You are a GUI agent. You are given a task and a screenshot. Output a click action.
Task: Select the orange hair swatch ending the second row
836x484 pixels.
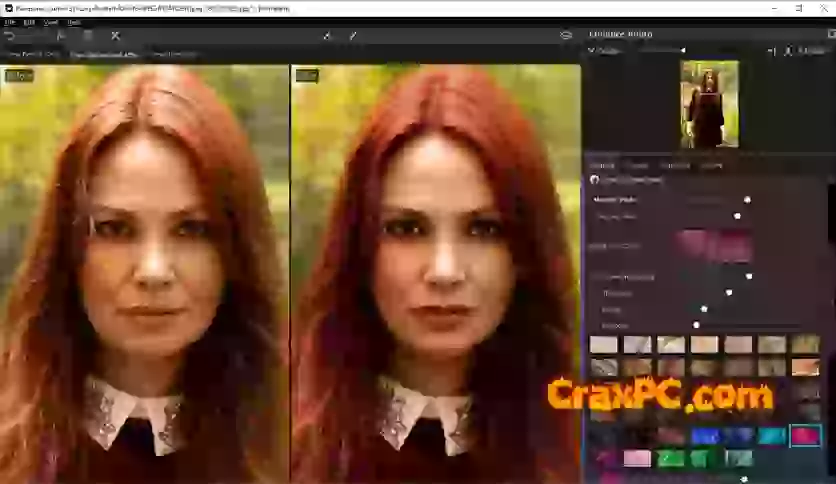point(805,367)
